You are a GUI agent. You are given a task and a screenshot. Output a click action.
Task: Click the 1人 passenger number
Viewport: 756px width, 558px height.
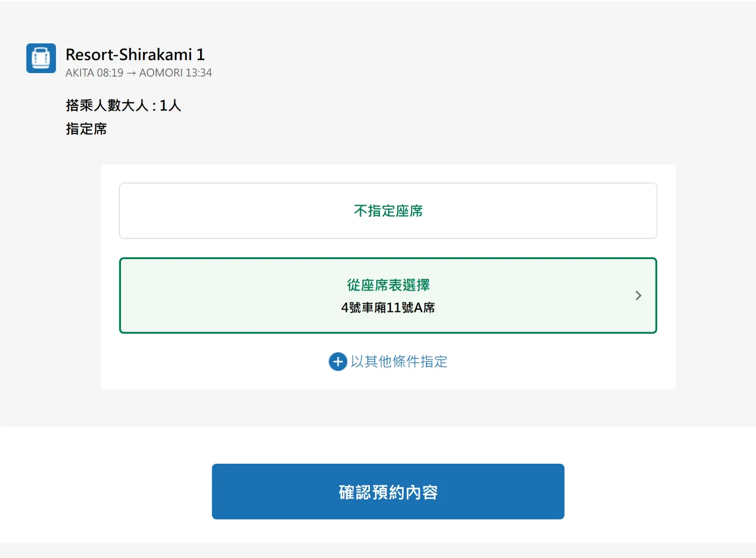click(170, 105)
